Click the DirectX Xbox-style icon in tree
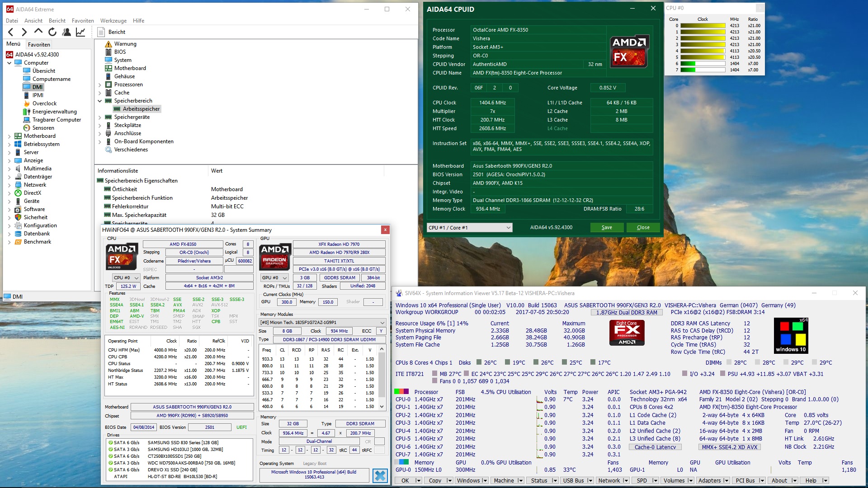 click(18, 193)
